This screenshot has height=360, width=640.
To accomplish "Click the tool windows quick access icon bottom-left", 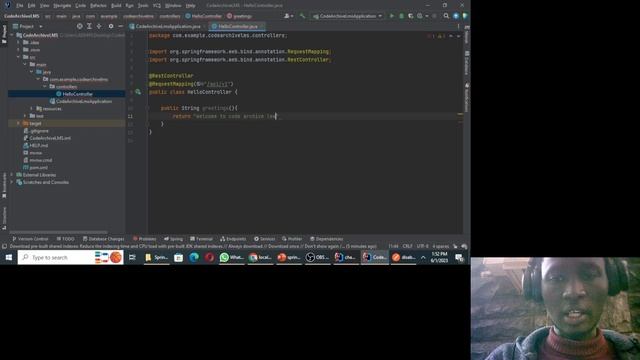I will (4, 247).
